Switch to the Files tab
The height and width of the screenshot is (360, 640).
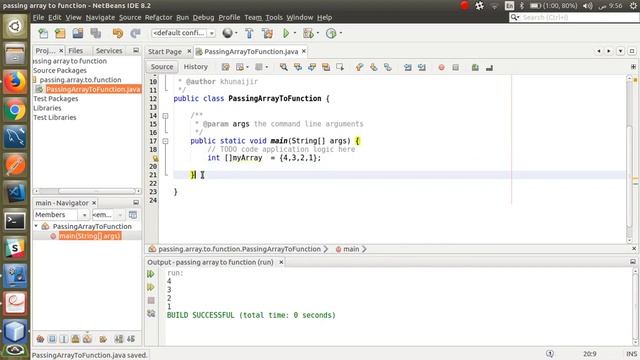(x=76, y=51)
